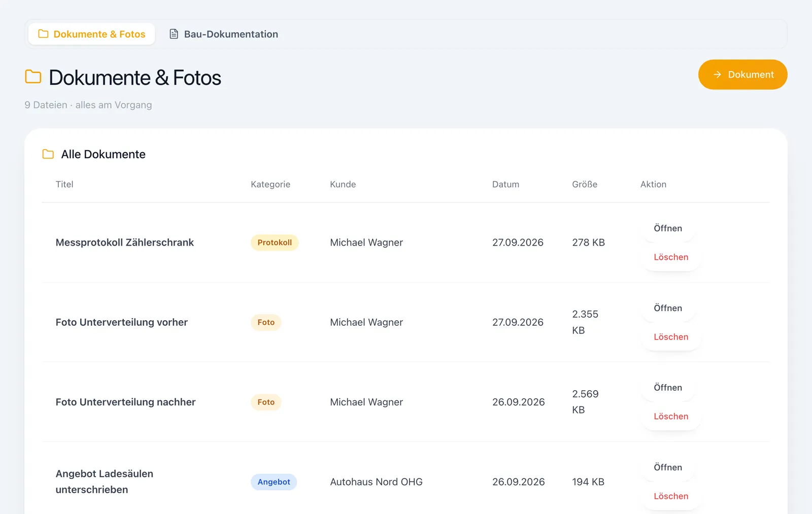Click the blue Angebot category badge
This screenshot has height=514, width=812.
coord(274,482)
